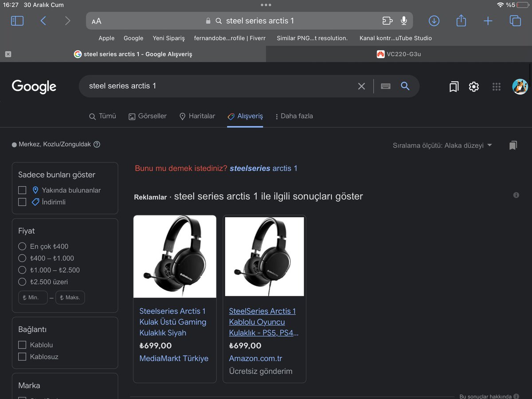Click the Merkez, Kozlu/Zonguldak location text
The image size is (532, 399).
[x=55, y=145]
